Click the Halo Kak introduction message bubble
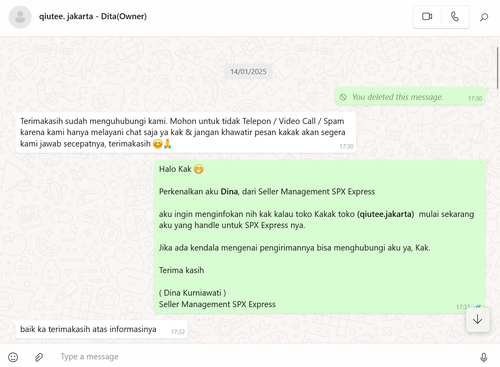The width and height of the screenshot is (500, 367). coord(320,236)
